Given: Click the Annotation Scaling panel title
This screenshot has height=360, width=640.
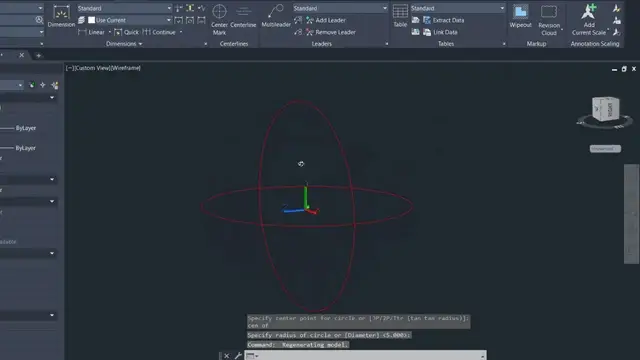Looking at the screenshot, I should (595, 44).
